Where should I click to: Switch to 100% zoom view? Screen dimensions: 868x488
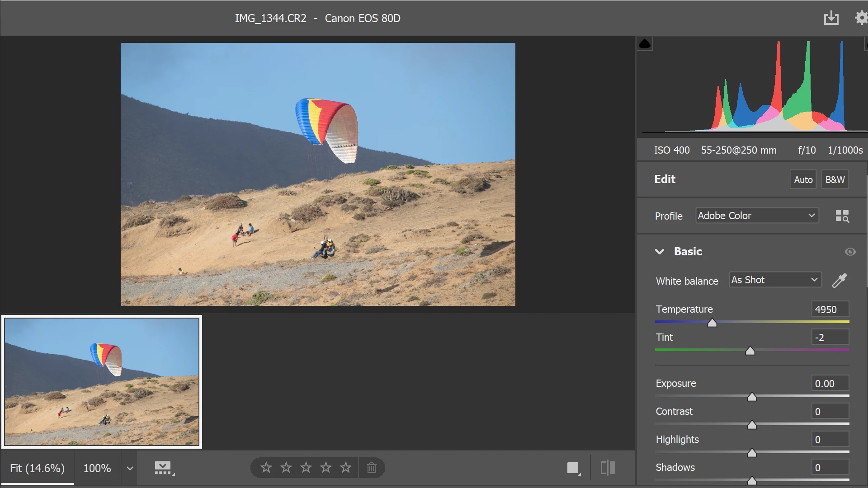coord(97,468)
